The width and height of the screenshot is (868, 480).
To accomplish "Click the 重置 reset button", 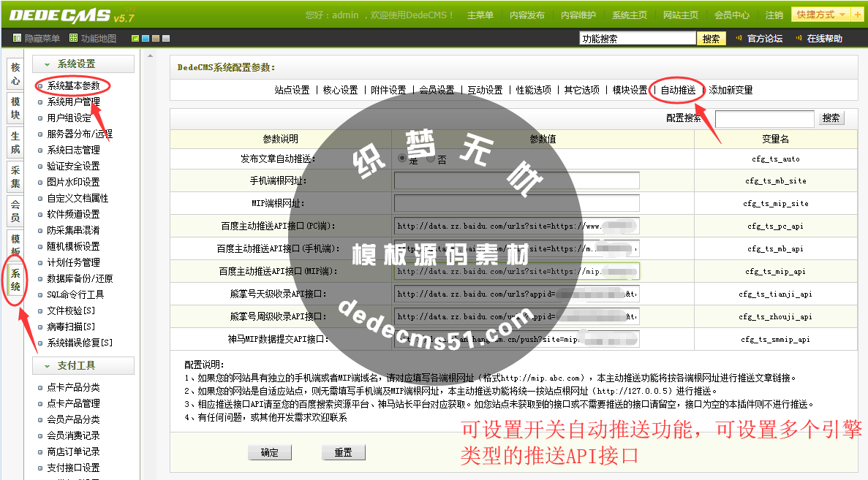I will point(343,452).
